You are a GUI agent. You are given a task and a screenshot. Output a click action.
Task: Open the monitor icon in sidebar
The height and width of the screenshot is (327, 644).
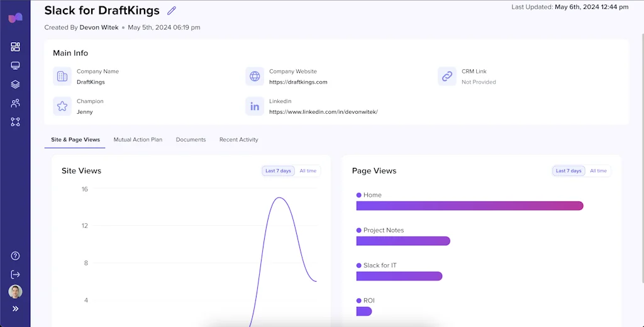(16, 66)
